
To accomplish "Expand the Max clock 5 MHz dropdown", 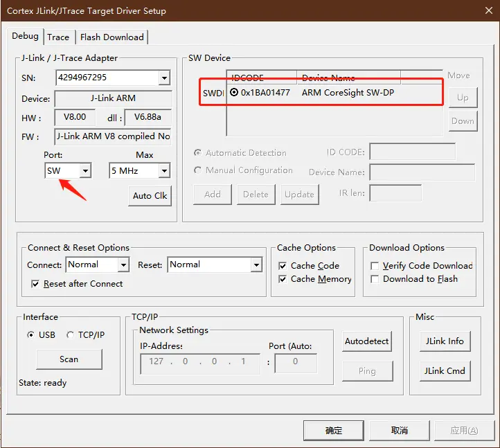I will pos(163,170).
